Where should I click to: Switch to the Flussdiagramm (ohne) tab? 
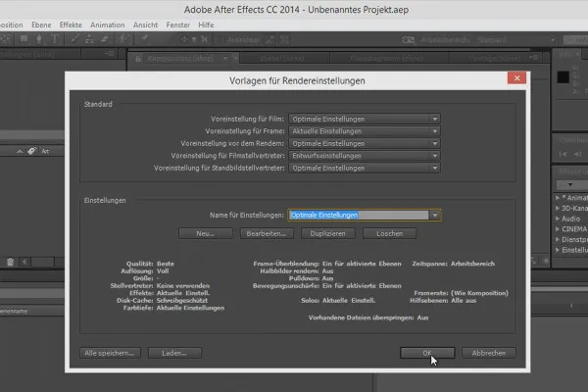point(387,59)
